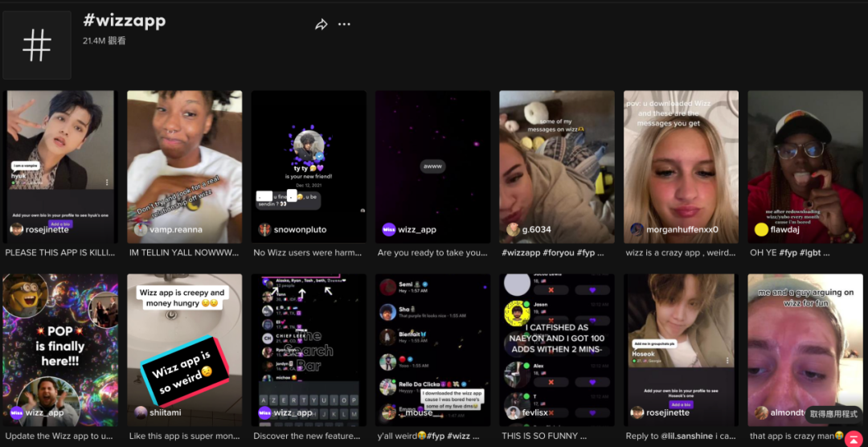Open vamp.reanna's relationship off wizz video
Image resolution: width=868 pixels, height=447 pixels.
tap(184, 166)
